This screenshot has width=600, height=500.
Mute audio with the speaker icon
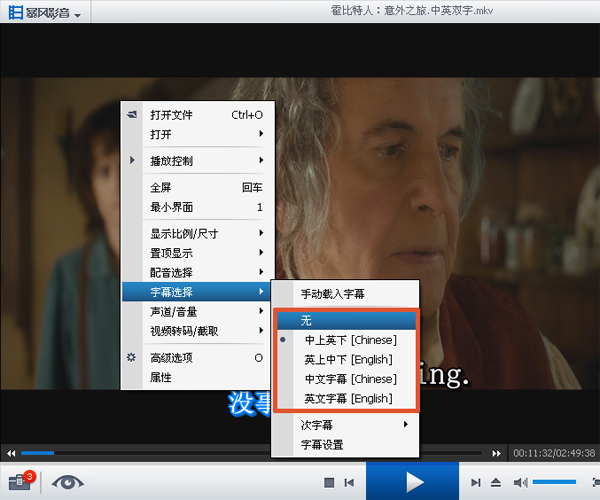520,483
